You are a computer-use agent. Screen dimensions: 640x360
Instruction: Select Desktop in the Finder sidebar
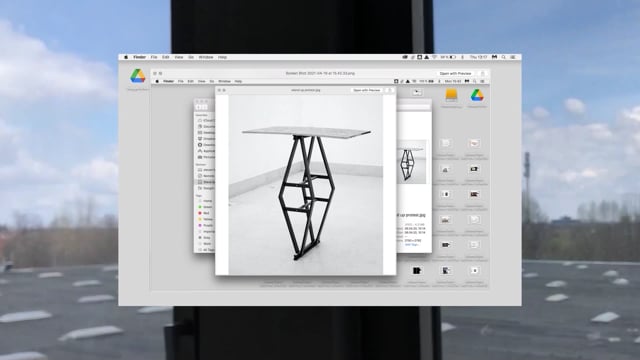coord(207,133)
